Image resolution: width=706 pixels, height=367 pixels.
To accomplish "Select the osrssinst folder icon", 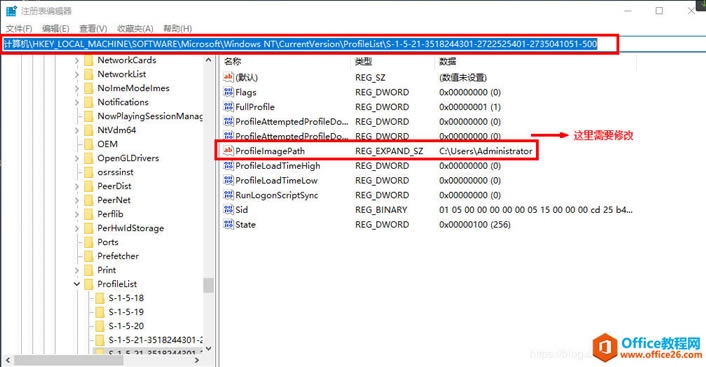I will [x=89, y=172].
